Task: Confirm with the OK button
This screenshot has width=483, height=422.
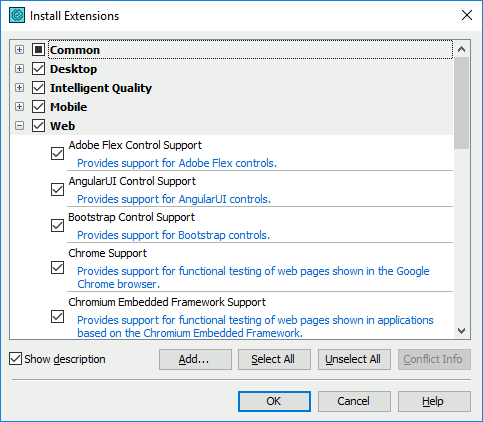Action: [274, 401]
